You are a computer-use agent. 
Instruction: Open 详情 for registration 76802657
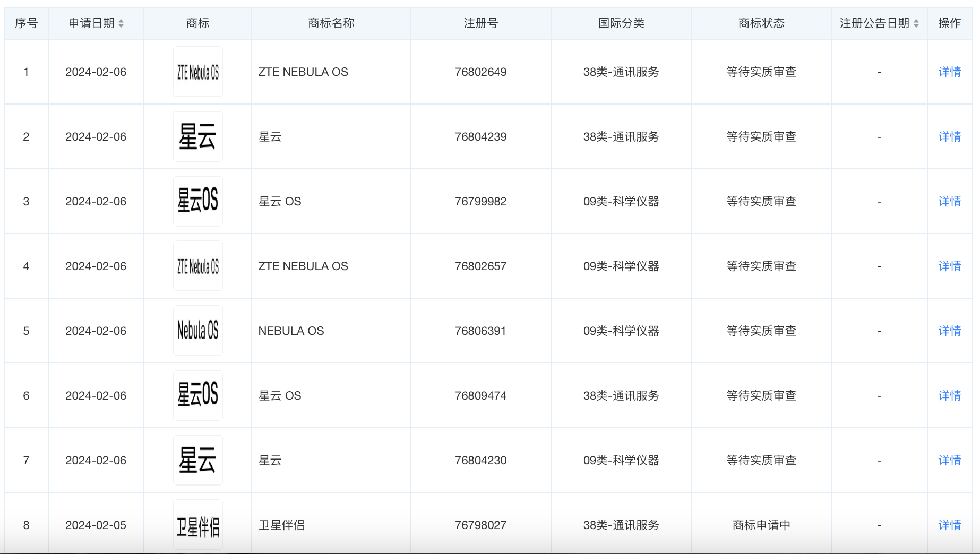pos(949,266)
